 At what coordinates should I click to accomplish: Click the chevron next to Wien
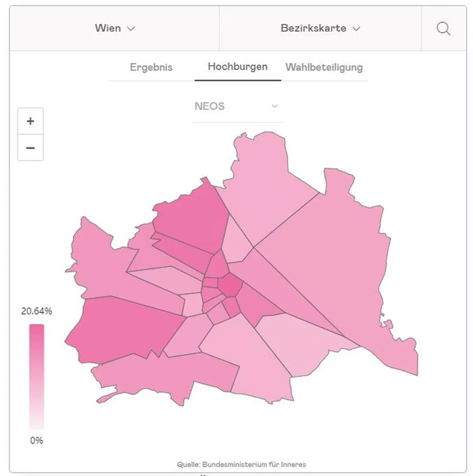click(132, 28)
